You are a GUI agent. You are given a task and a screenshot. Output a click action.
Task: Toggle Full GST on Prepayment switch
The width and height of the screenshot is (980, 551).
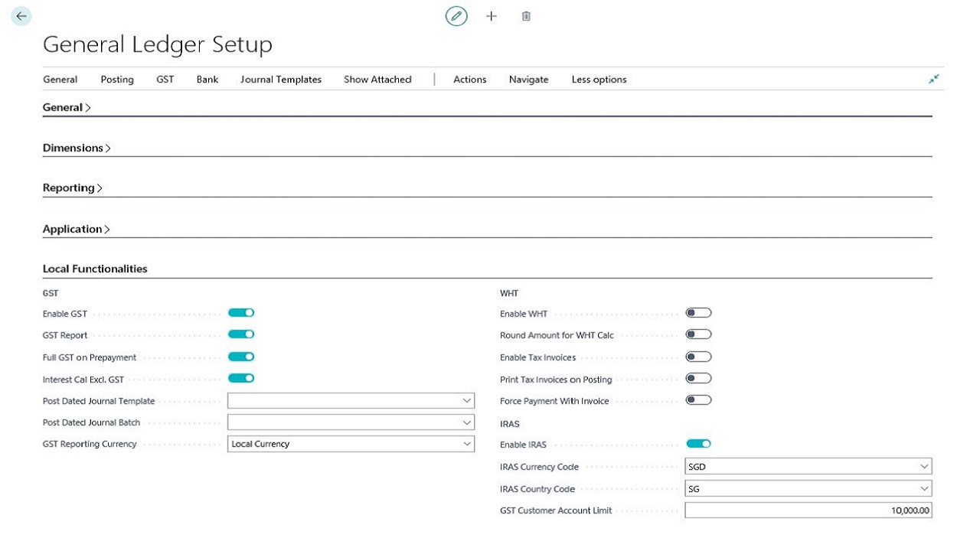pyautogui.click(x=241, y=357)
